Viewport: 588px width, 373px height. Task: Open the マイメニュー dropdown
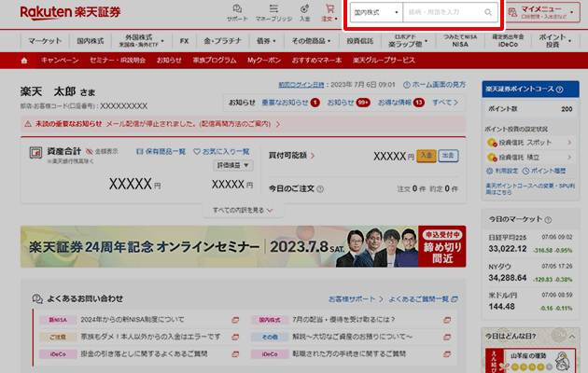[x=542, y=12]
